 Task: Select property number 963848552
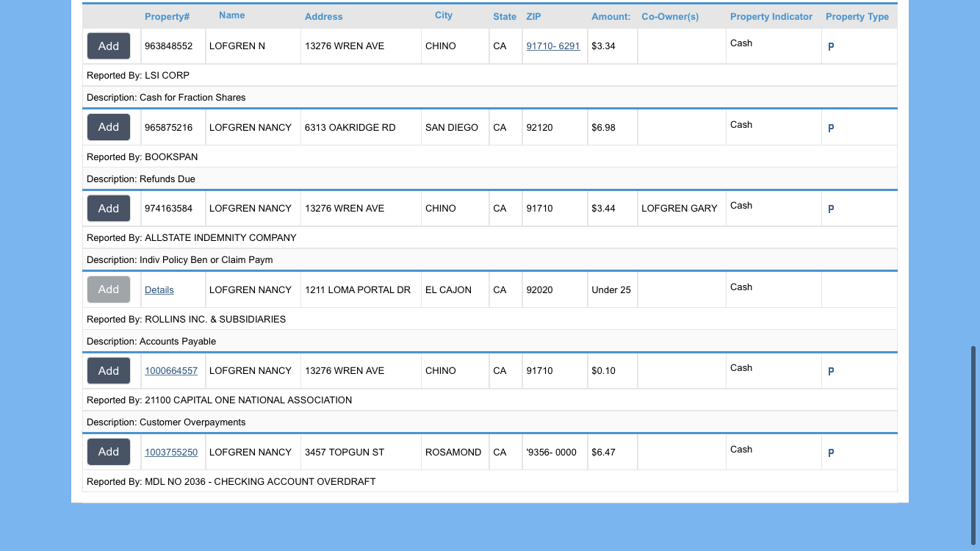coord(169,46)
